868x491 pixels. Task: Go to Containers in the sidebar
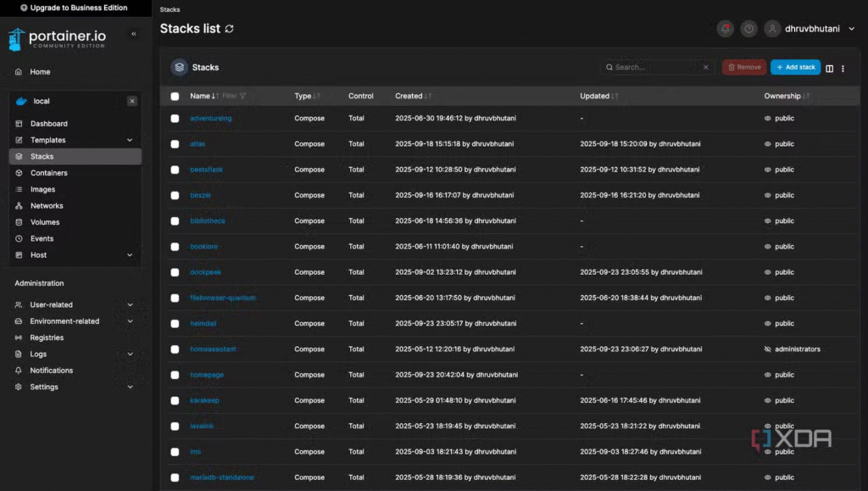[48, 173]
